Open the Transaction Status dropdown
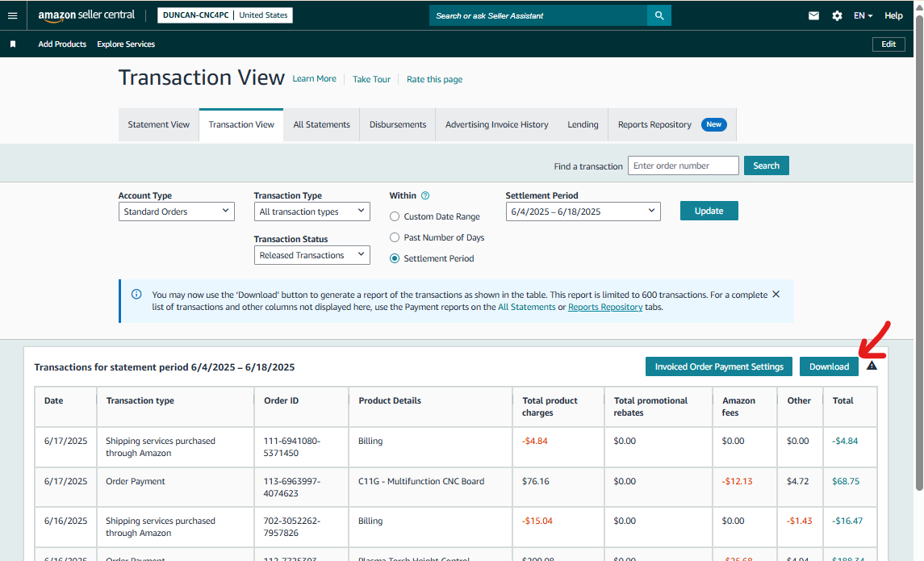The height and width of the screenshot is (561, 924). (311, 255)
